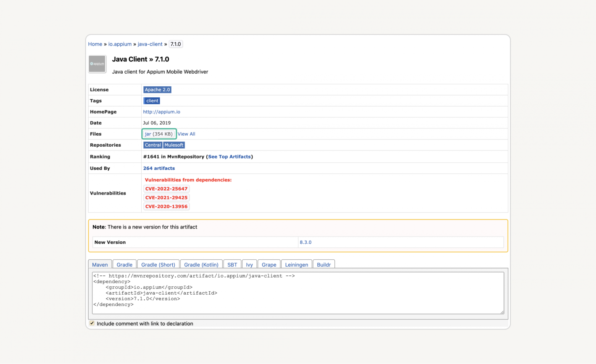This screenshot has width=596, height=364.
Task: Click the 7.1.0 breadcrumb version badge
Action: pyautogui.click(x=176, y=44)
